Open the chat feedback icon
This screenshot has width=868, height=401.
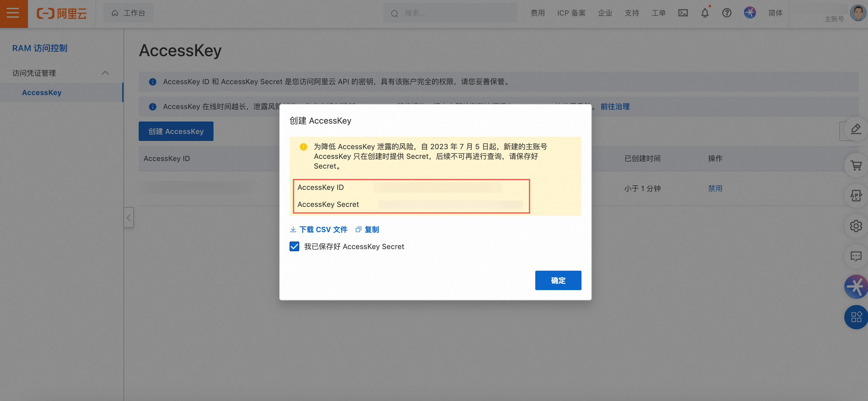click(856, 256)
